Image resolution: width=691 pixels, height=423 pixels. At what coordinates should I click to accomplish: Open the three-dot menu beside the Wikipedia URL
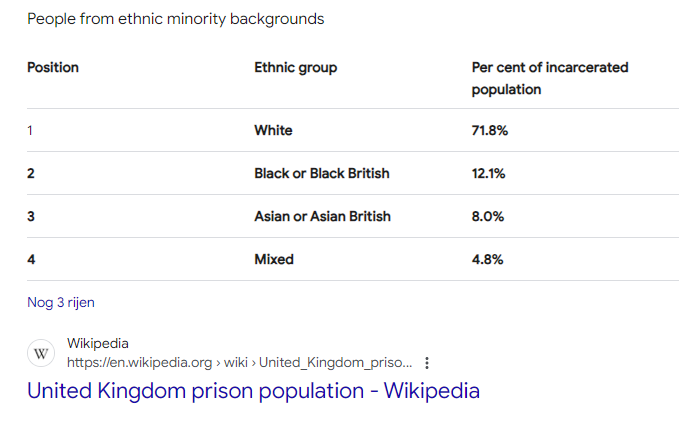click(428, 362)
